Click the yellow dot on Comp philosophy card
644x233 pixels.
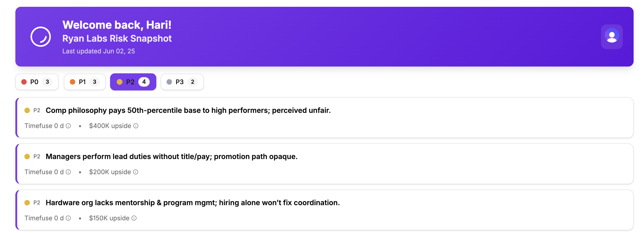(x=27, y=110)
